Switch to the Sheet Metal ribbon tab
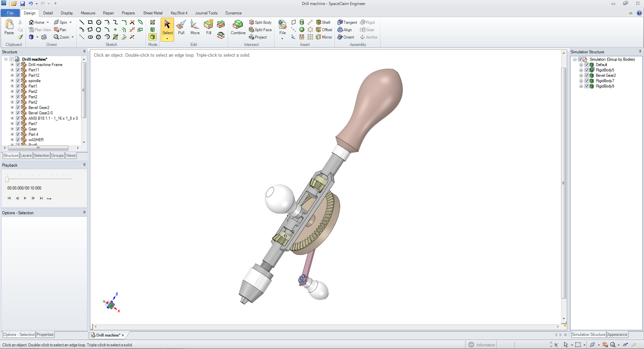644x349 pixels. pos(153,13)
